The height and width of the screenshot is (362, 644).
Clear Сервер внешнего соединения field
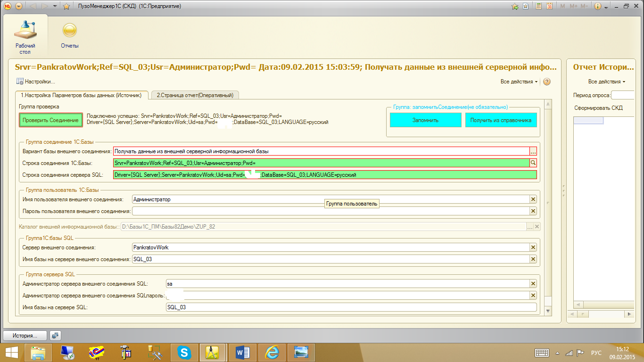pyautogui.click(x=533, y=247)
